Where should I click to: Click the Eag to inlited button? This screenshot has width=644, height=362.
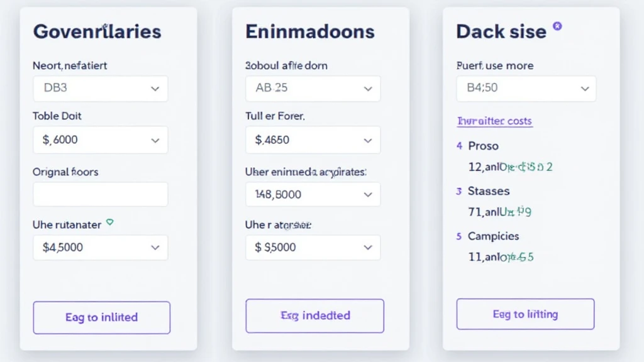click(x=101, y=317)
